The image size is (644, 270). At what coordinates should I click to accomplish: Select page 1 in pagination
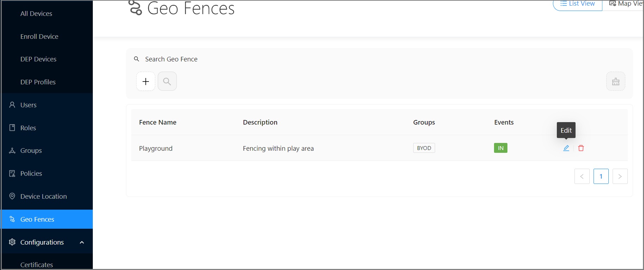[x=601, y=176]
